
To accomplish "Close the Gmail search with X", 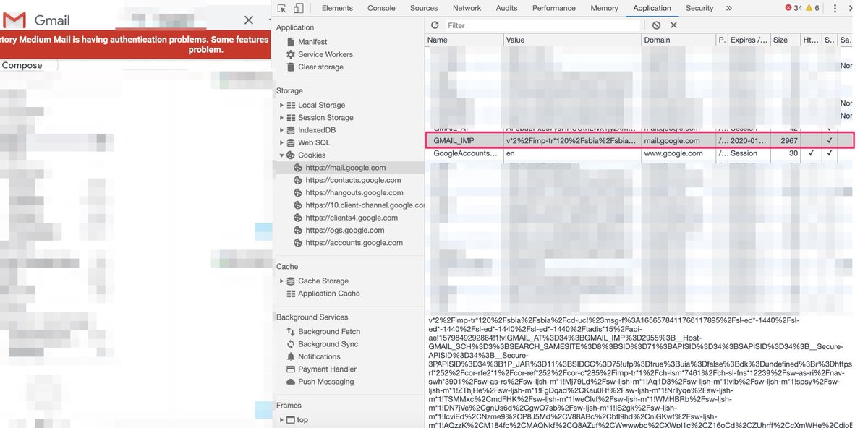I will coord(249,20).
